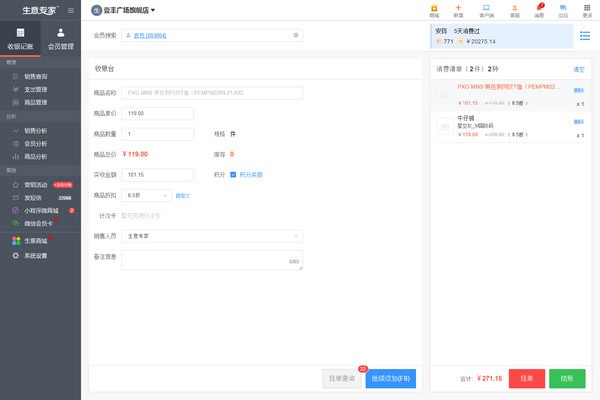Screen dimensions: 600x400
Task: Open the 论坛 forum icon
Action: (x=563, y=11)
